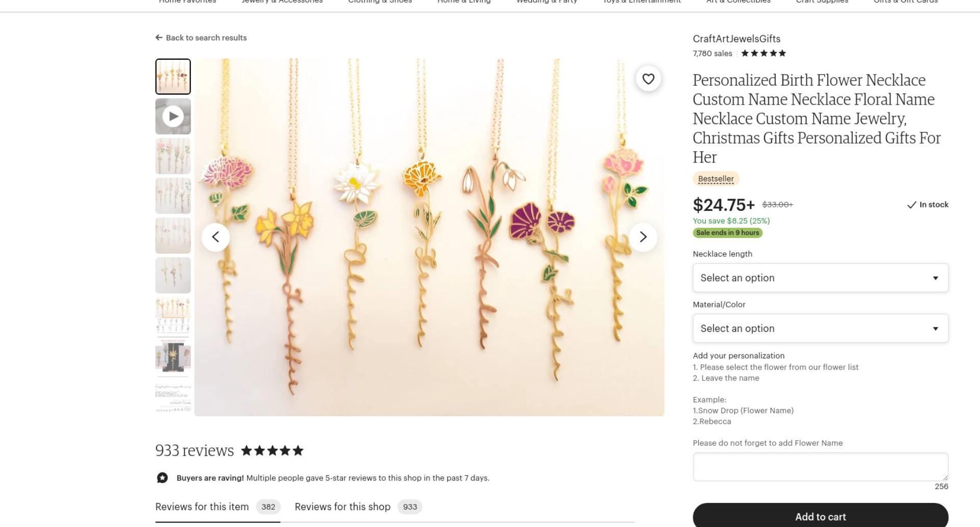This screenshot has height=527, width=980.
Task: Open the dark packaging box thumbnail
Action: 173,355
